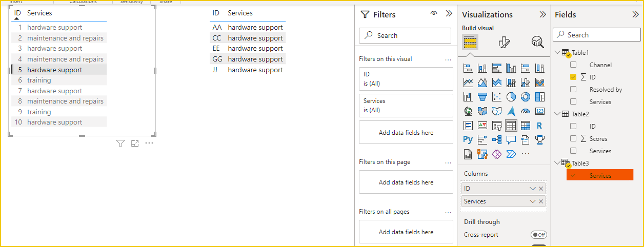
Task: Open the format visual paintbrush tab
Action: point(504,42)
